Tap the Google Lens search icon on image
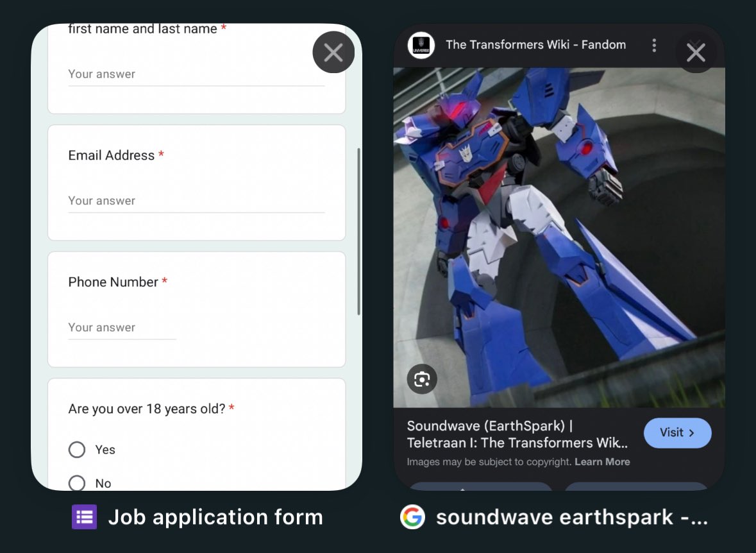 [422, 379]
